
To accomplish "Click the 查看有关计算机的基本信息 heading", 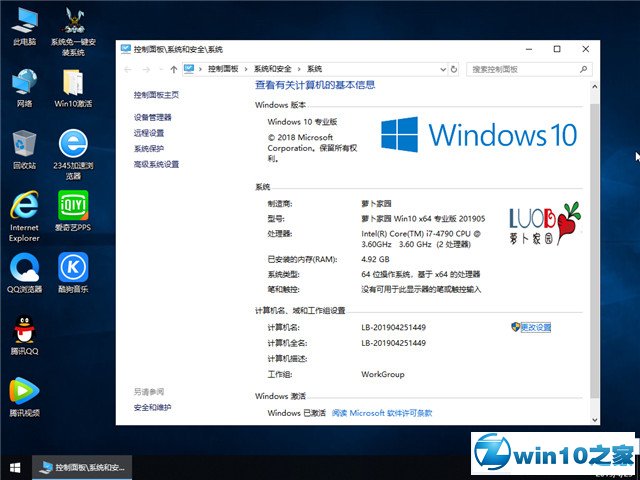I will tap(315, 85).
